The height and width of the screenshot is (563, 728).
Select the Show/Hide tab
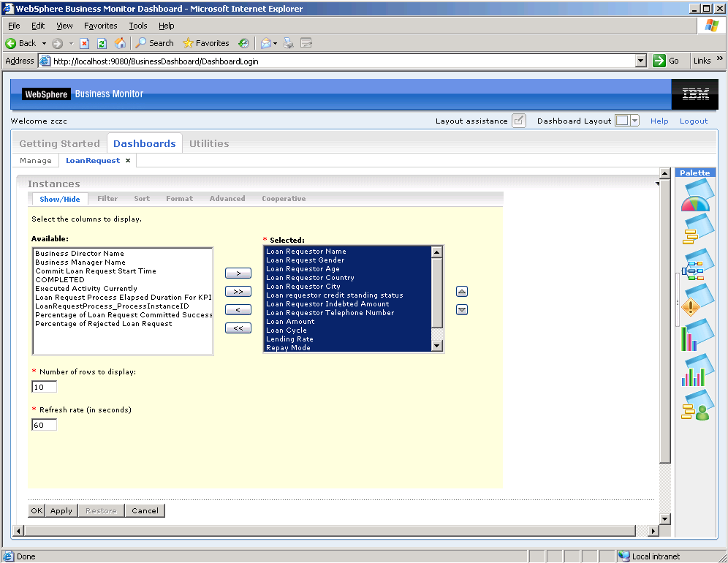[59, 199]
